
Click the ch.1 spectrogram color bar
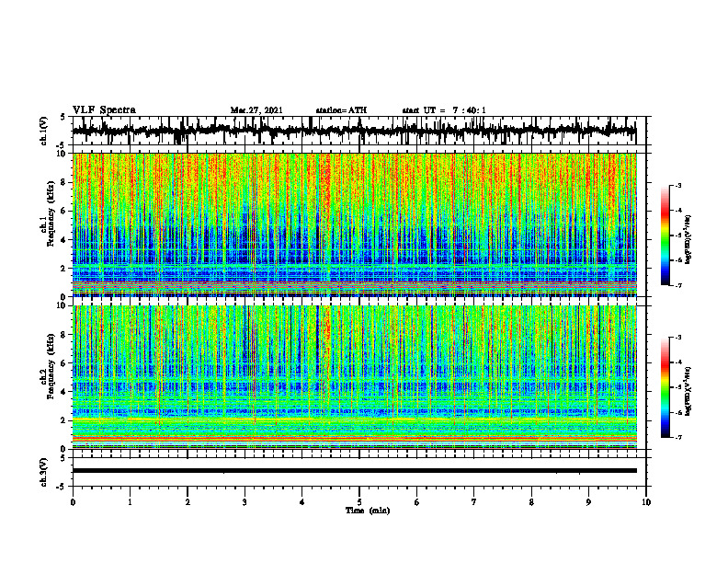point(665,236)
